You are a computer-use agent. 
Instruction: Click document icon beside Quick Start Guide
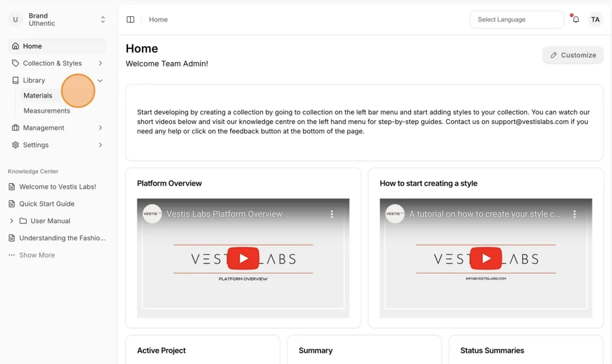(12, 203)
